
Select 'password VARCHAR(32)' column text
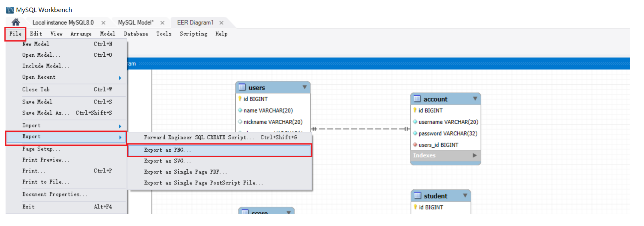[448, 133]
